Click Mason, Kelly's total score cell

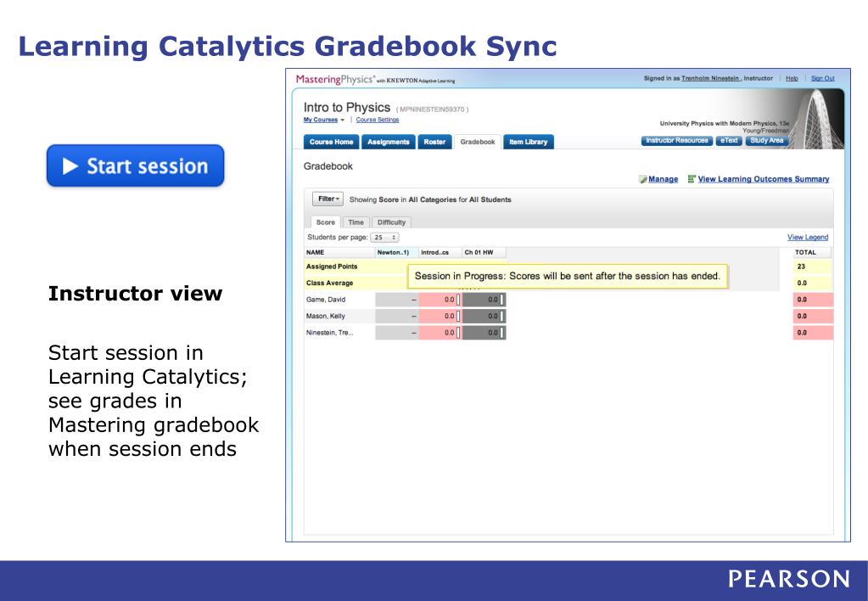813,317
